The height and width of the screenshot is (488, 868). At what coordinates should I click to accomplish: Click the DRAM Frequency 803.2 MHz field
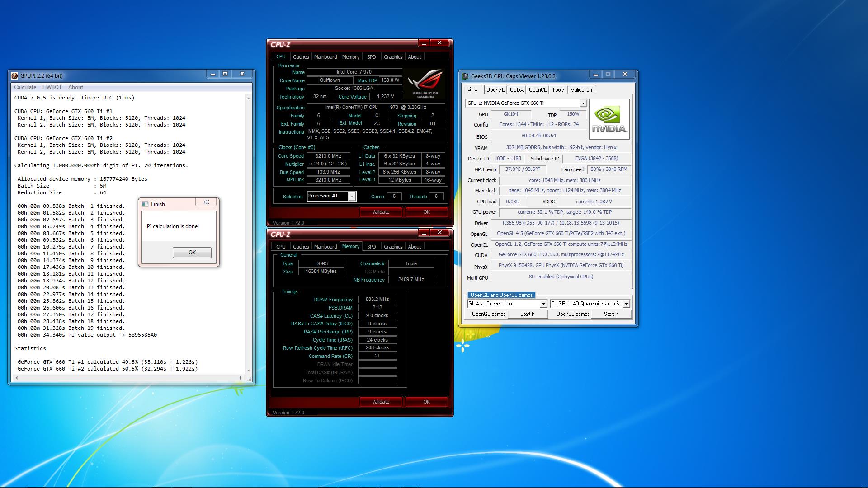(x=377, y=300)
